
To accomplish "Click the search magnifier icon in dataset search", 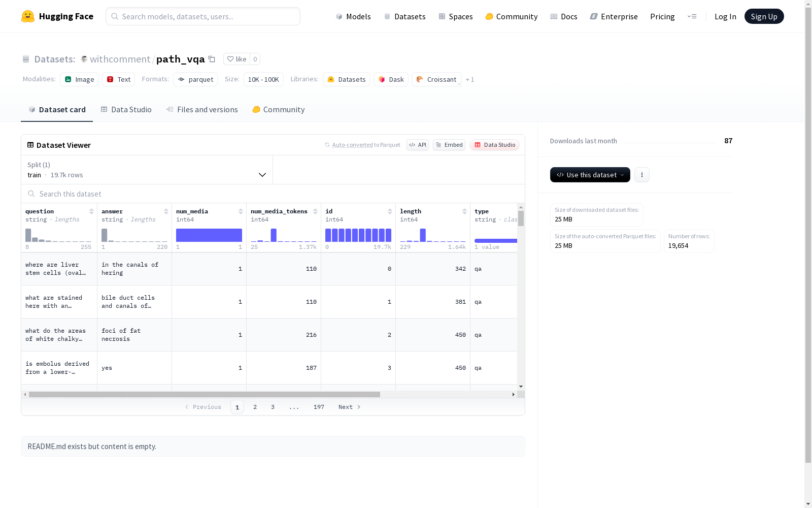I will click(x=31, y=194).
